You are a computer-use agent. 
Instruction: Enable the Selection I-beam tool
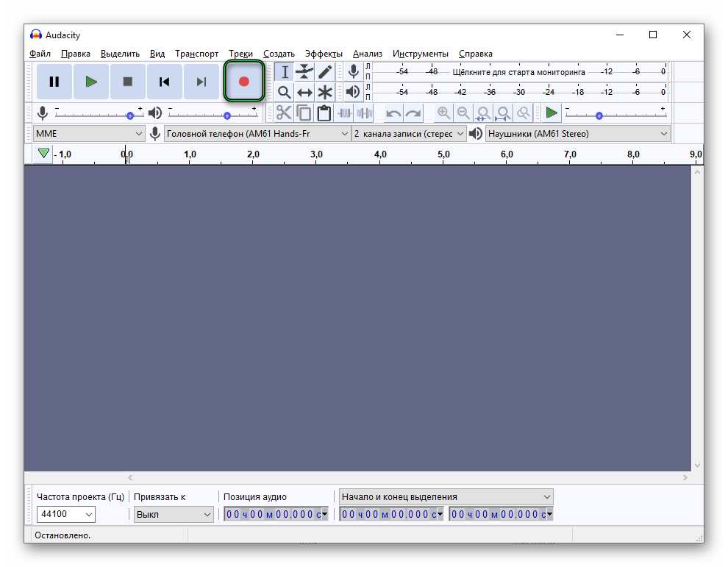(x=285, y=71)
